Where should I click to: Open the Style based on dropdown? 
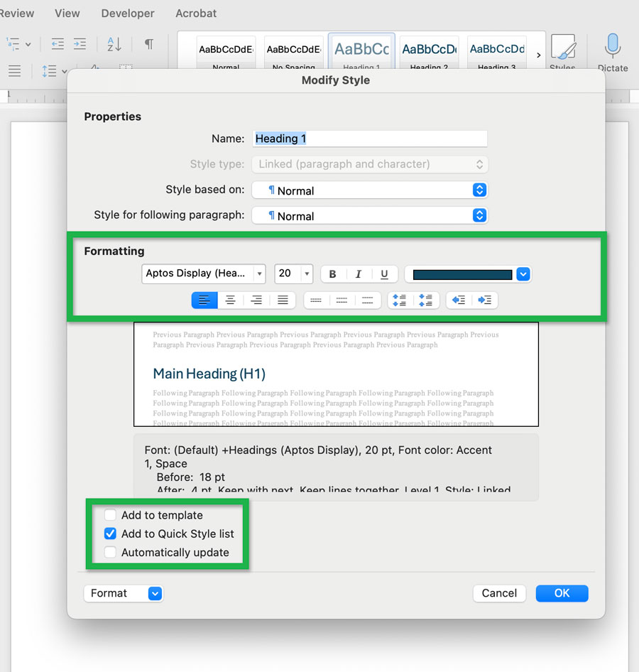click(480, 190)
